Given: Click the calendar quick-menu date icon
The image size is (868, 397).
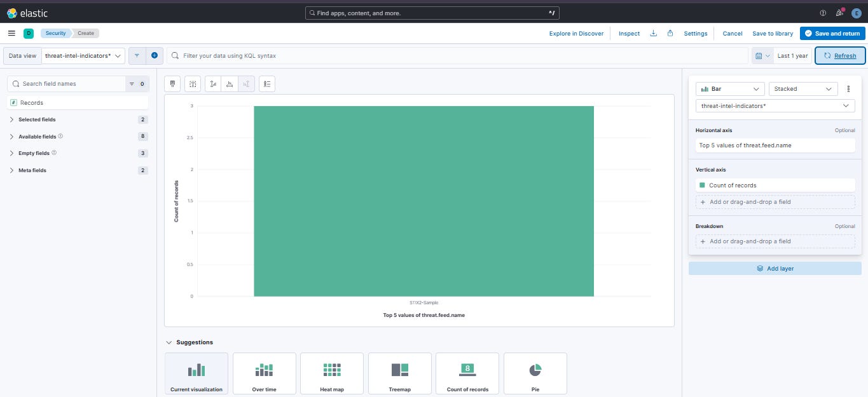Looking at the screenshot, I should point(762,55).
